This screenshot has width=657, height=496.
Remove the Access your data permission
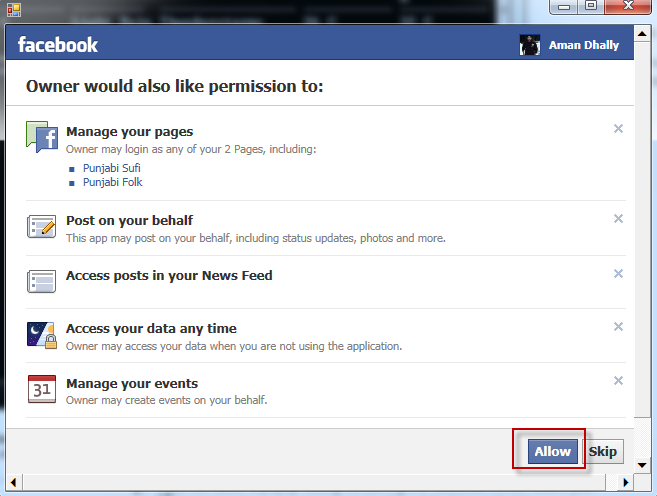pyautogui.click(x=618, y=327)
